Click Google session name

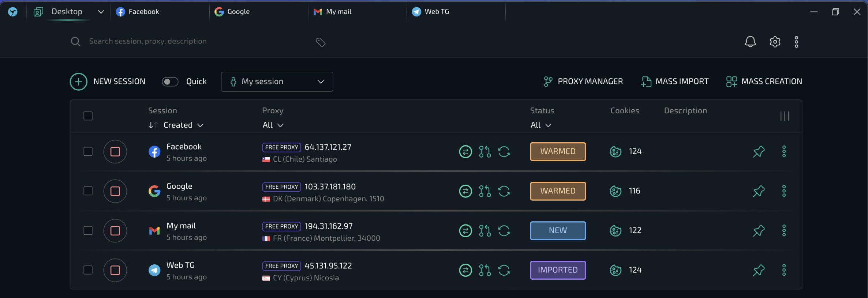coord(179,186)
